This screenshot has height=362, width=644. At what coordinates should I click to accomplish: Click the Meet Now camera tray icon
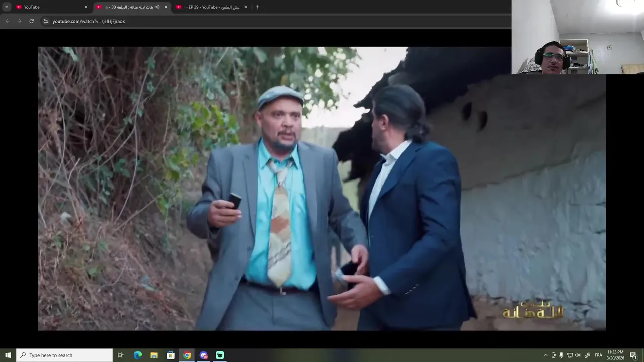554,355
